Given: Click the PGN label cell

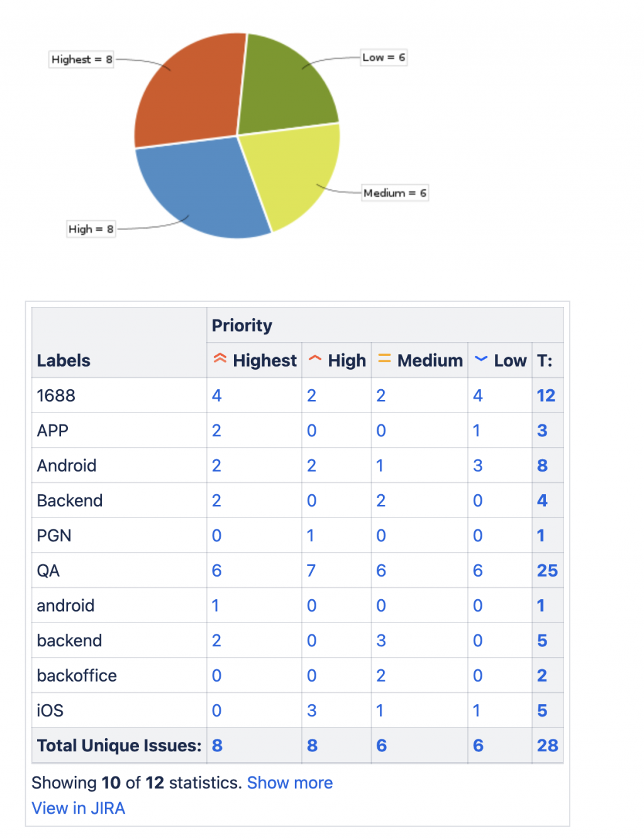Looking at the screenshot, I should [119, 536].
